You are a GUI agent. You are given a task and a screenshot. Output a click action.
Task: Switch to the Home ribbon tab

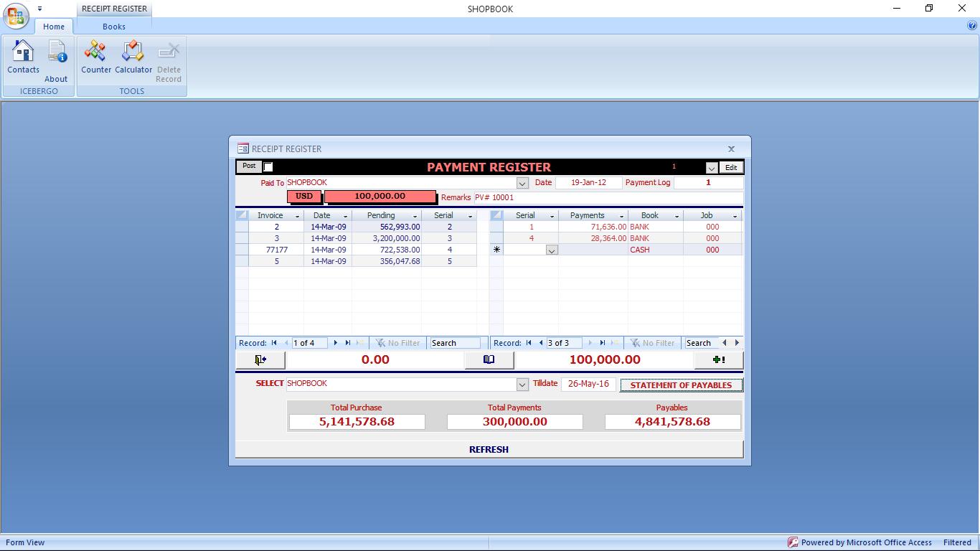point(54,27)
